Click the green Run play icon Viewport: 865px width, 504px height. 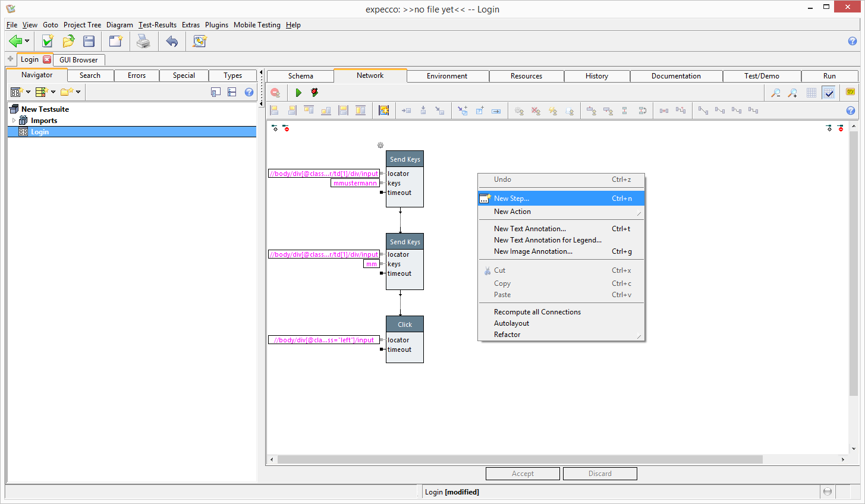tap(298, 93)
